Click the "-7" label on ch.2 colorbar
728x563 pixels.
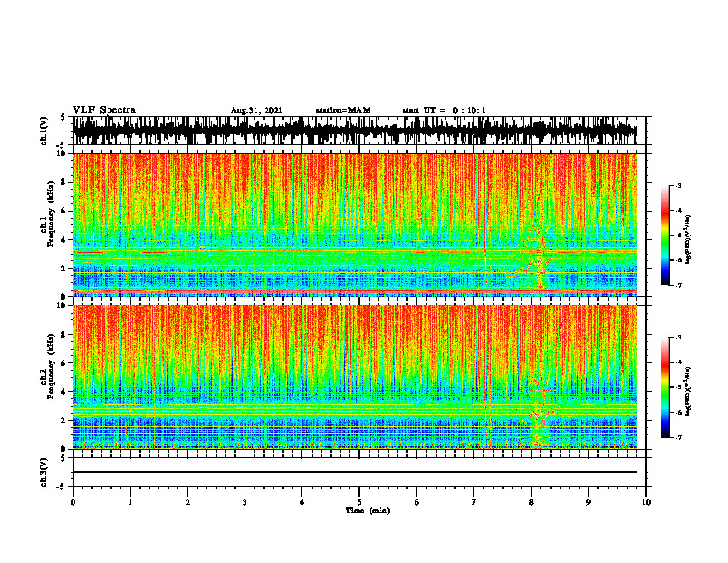[x=677, y=437]
